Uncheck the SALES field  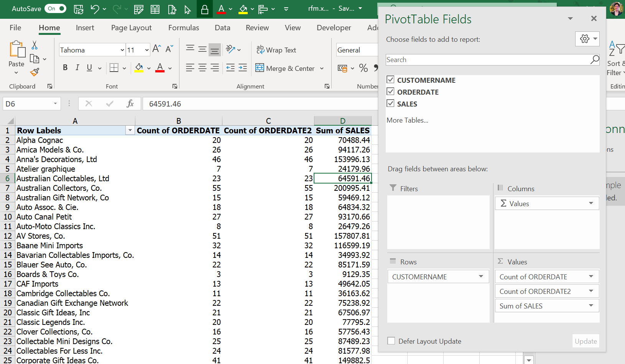click(390, 103)
